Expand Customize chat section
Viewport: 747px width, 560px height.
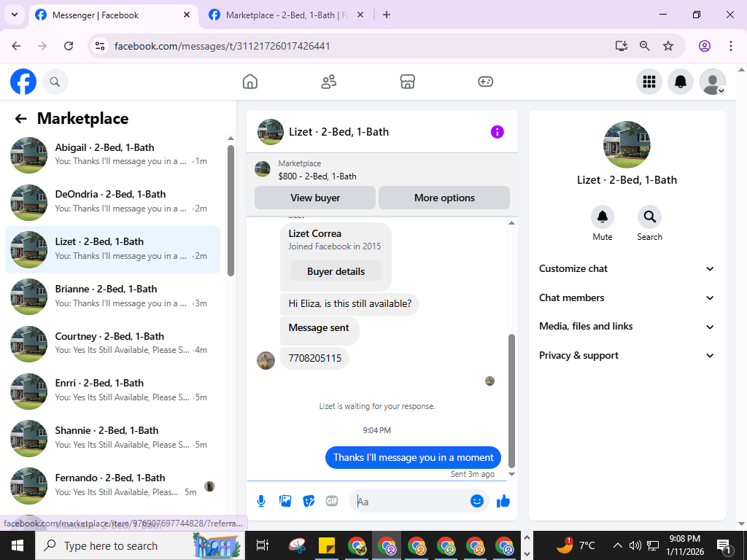pyautogui.click(x=627, y=268)
